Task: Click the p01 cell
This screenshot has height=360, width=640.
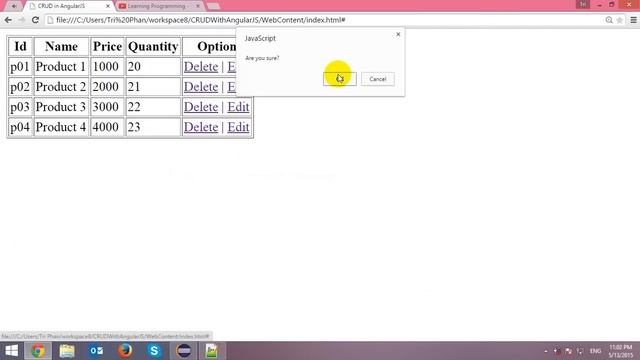Action: pyautogui.click(x=20, y=67)
